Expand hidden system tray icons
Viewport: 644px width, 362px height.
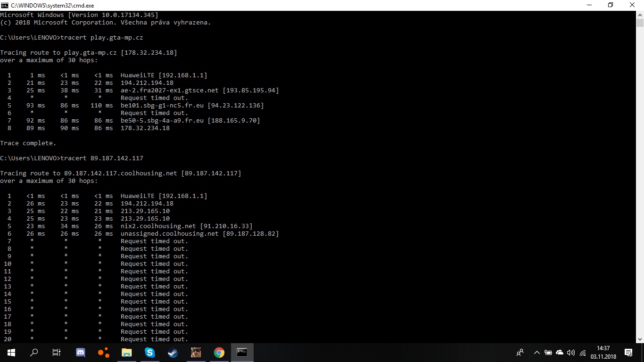537,353
